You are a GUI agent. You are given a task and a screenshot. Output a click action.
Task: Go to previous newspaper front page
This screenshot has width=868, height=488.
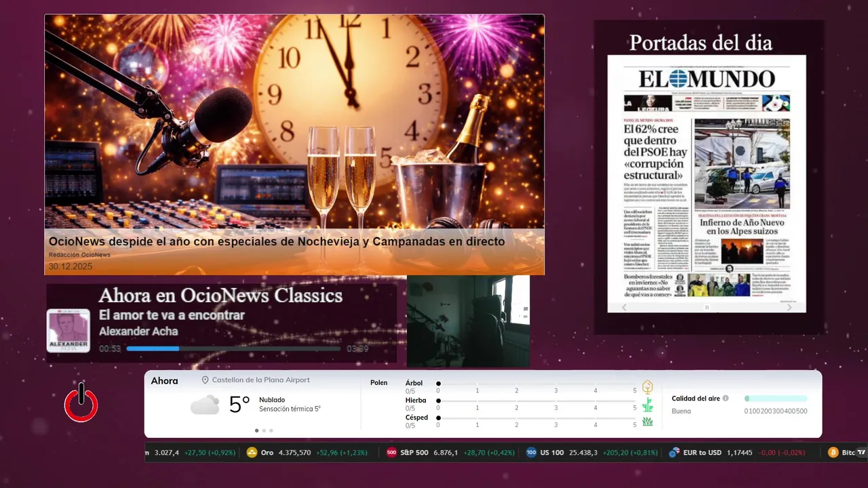[x=625, y=307]
